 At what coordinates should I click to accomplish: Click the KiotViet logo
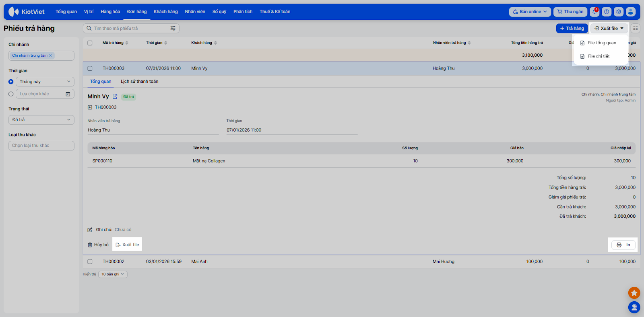pos(27,12)
